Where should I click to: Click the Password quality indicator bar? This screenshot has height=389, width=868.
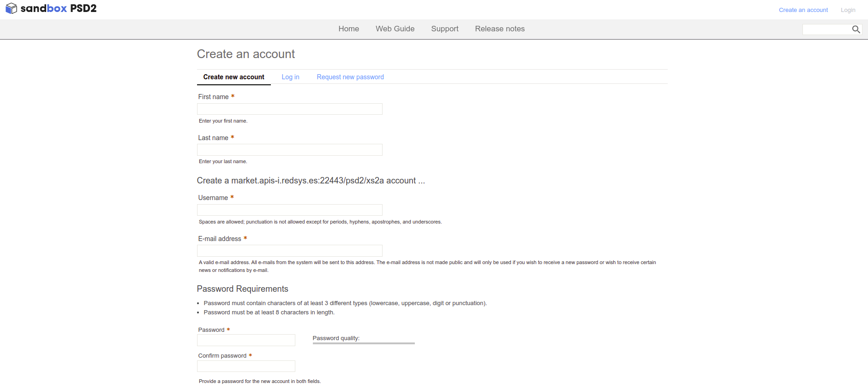364,343
